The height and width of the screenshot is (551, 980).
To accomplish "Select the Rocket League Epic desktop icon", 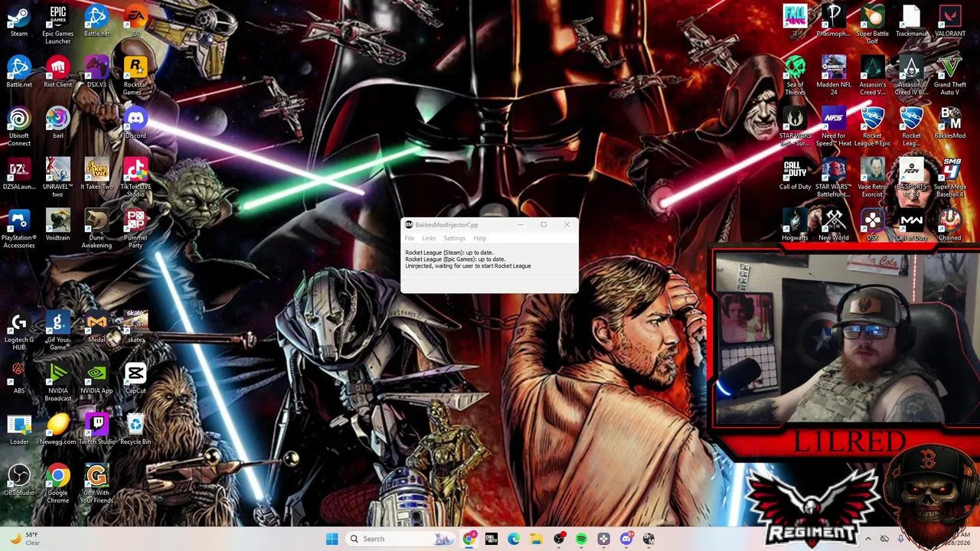I will pos(872,126).
